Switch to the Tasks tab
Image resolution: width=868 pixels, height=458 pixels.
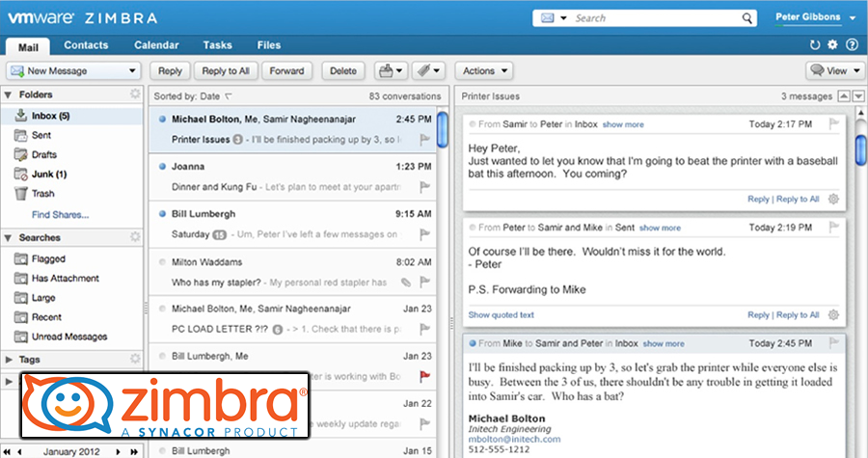tap(218, 45)
